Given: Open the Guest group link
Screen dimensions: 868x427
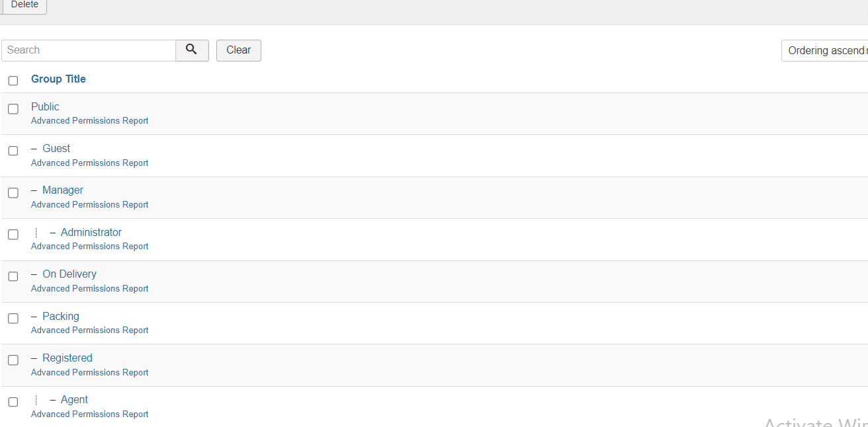Looking at the screenshot, I should point(56,149).
